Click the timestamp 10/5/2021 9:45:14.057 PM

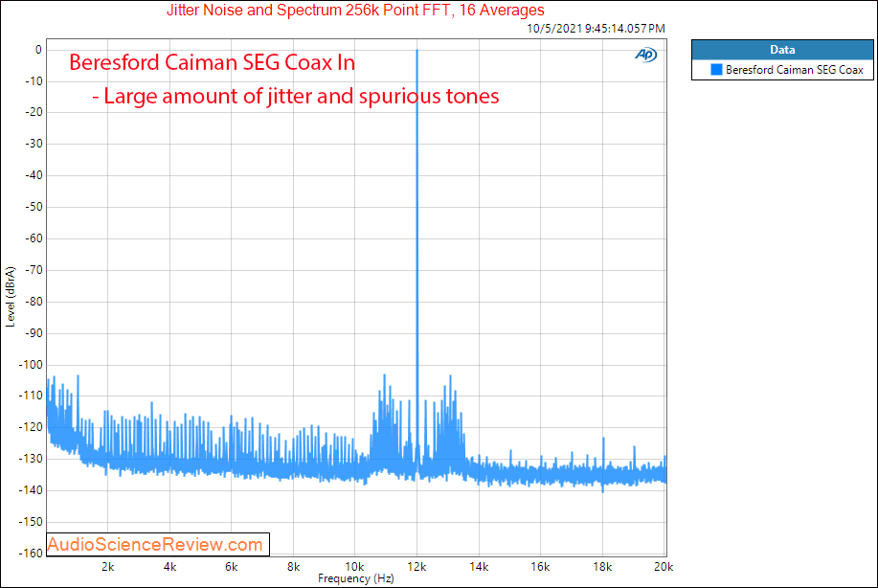[x=596, y=28]
